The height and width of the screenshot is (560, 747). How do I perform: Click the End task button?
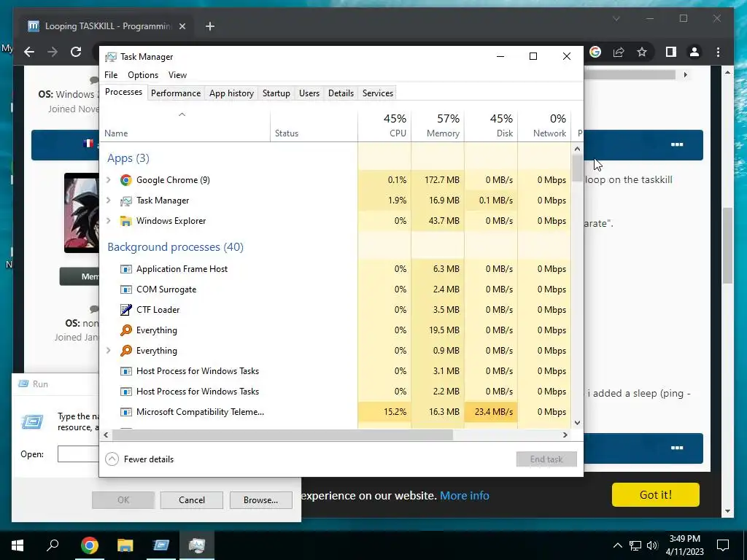coord(546,459)
